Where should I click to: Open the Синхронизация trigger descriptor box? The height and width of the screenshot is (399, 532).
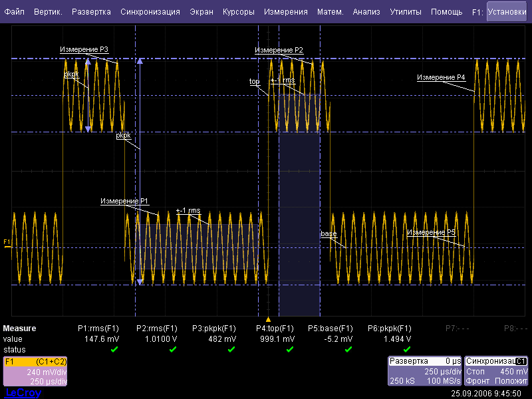point(497,370)
